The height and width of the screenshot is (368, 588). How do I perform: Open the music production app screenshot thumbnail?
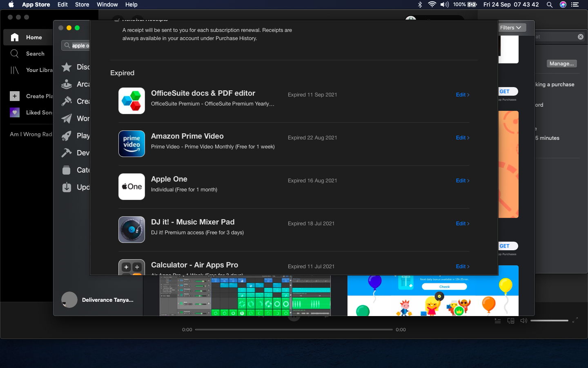pos(245,296)
